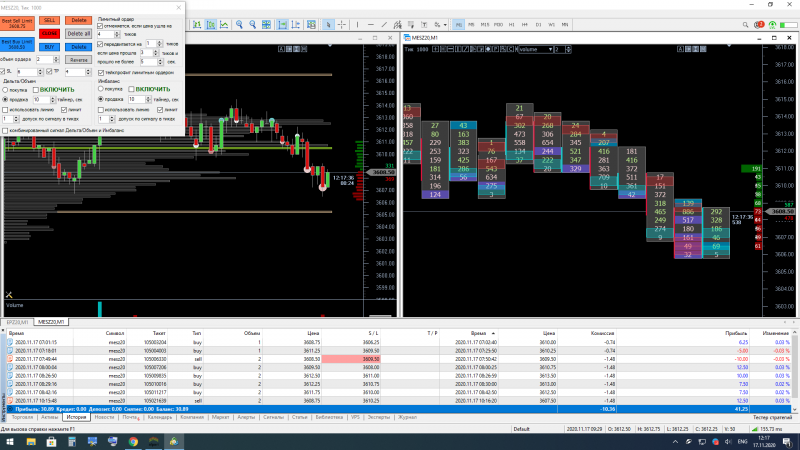Open the search magnifier in toolbar
This screenshot has width=800, height=450.
(x=745, y=24)
